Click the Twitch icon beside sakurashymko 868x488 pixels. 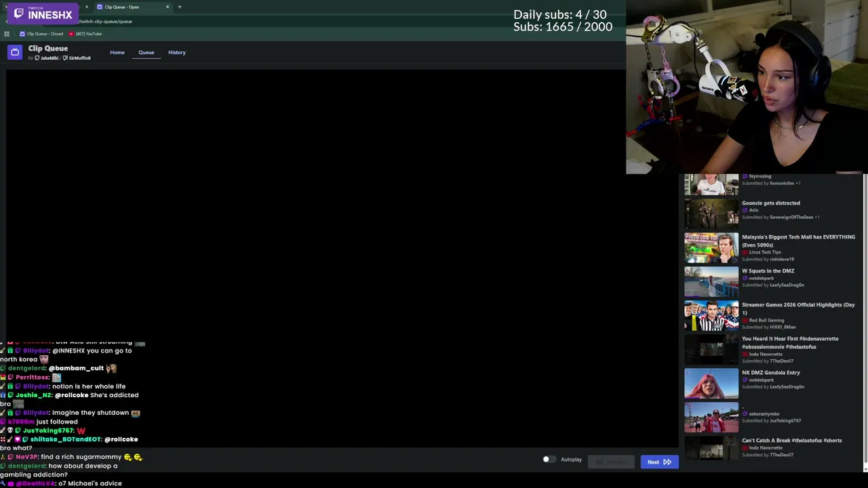745,413
